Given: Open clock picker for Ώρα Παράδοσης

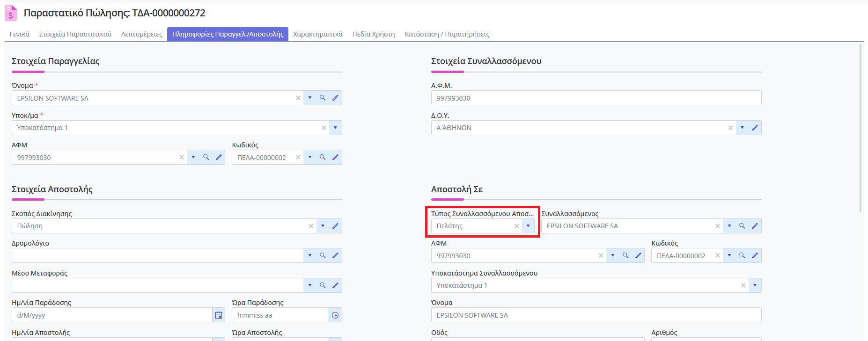Looking at the screenshot, I should 335,315.
